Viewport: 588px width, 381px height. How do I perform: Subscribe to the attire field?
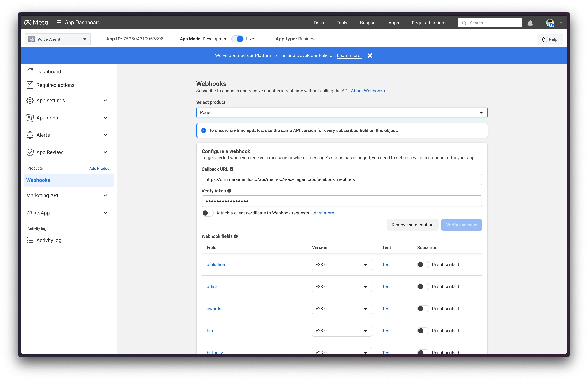click(423, 287)
